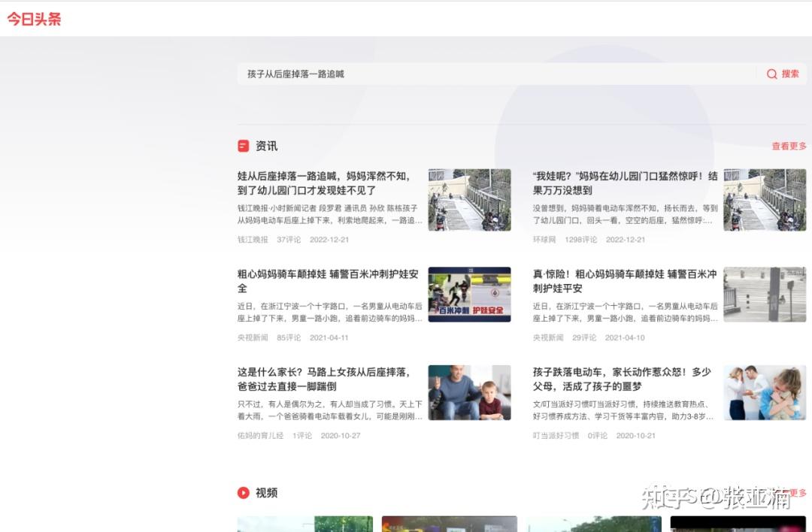
Task: Click the first video thumbnail in 视频 section
Action: point(304,524)
